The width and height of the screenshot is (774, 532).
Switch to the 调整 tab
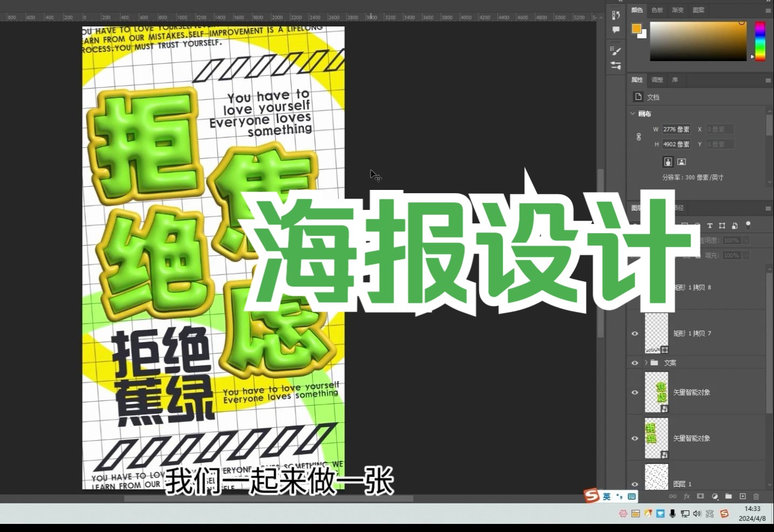coord(657,80)
